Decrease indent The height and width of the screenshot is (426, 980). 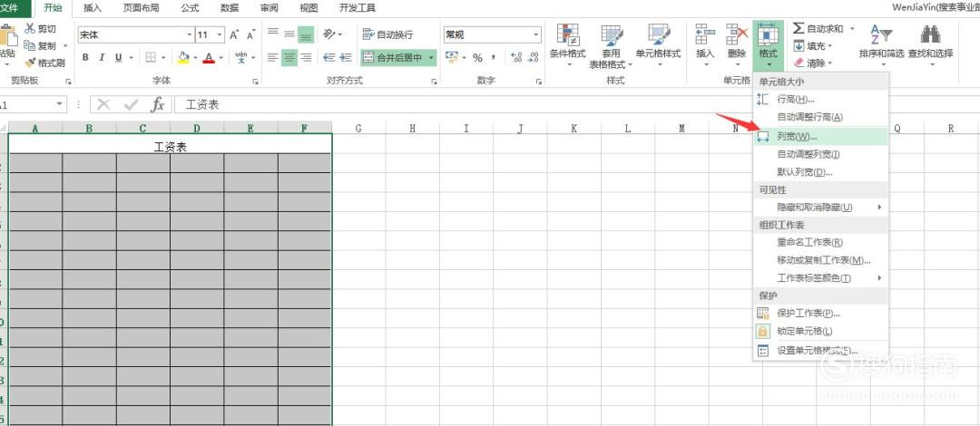point(329,57)
